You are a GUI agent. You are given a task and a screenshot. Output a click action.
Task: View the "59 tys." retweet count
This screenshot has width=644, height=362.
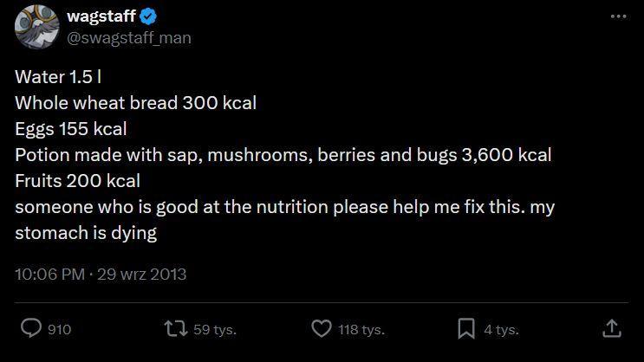[213, 330]
